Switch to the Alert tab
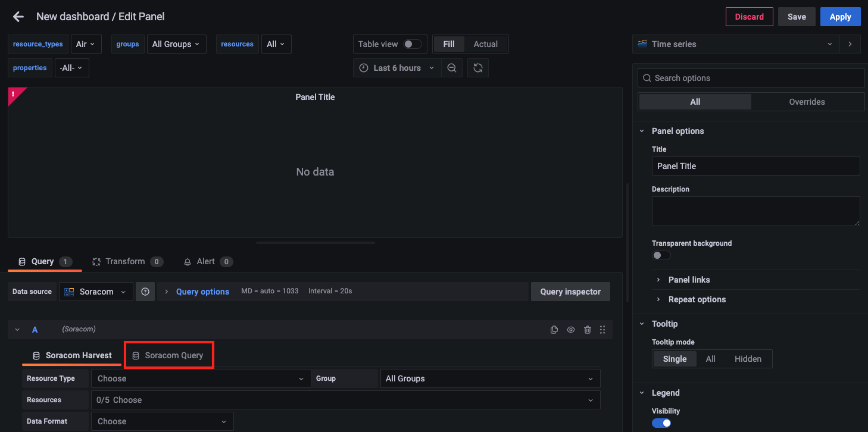 coord(208,261)
